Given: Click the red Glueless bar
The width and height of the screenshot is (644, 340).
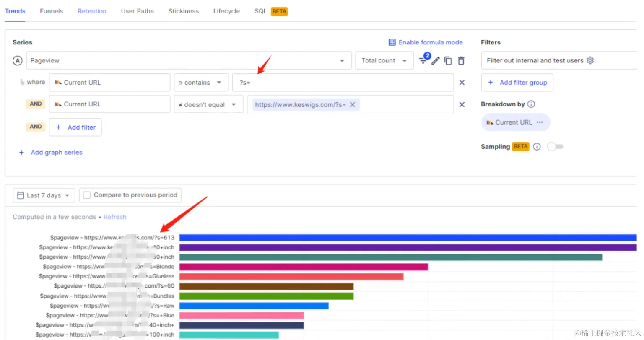Looking at the screenshot, I should click(291, 277).
